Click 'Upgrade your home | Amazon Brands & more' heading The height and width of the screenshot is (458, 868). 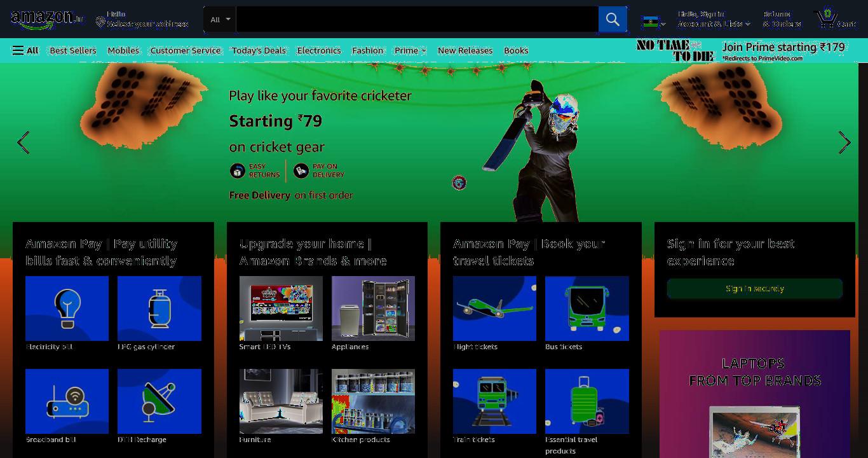(x=313, y=252)
